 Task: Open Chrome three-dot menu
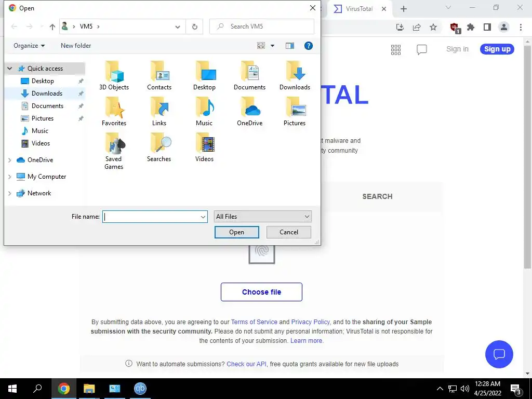coord(521,27)
